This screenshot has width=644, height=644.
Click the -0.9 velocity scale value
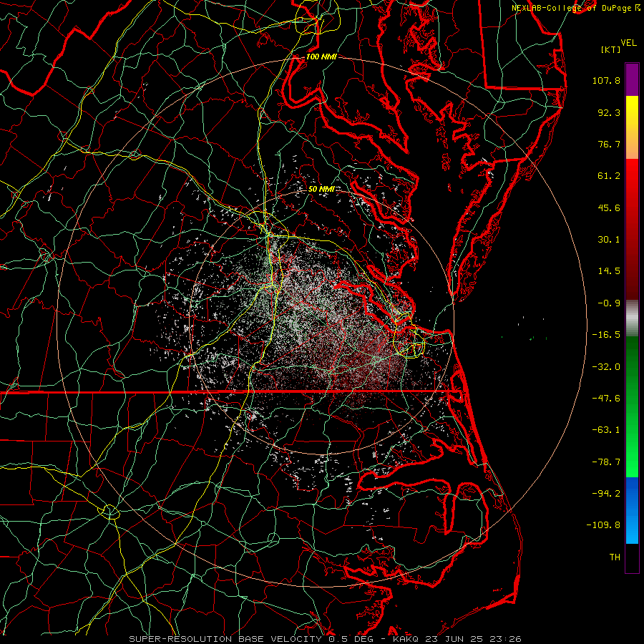coord(609,303)
